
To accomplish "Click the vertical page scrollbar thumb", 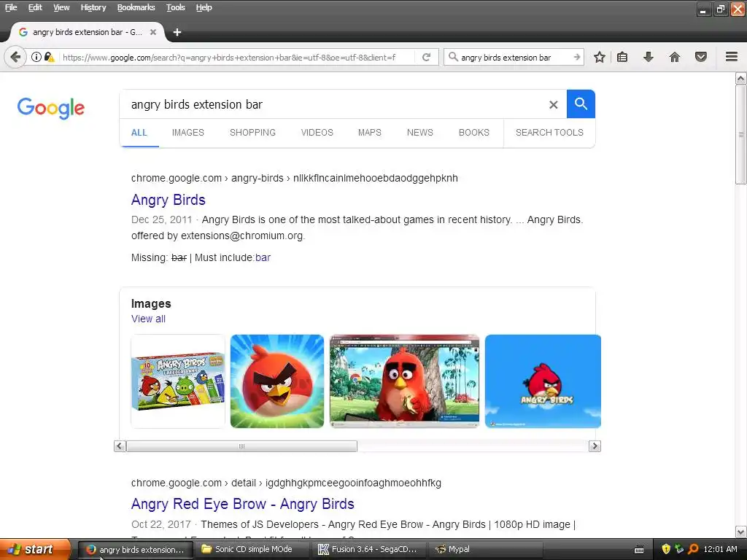I will (x=741, y=134).
